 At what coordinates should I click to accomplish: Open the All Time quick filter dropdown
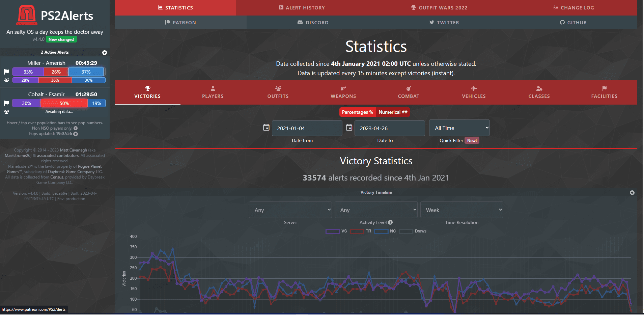(459, 128)
